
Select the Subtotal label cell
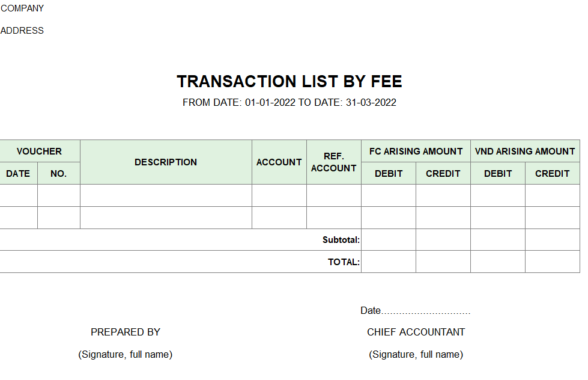point(180,240)
